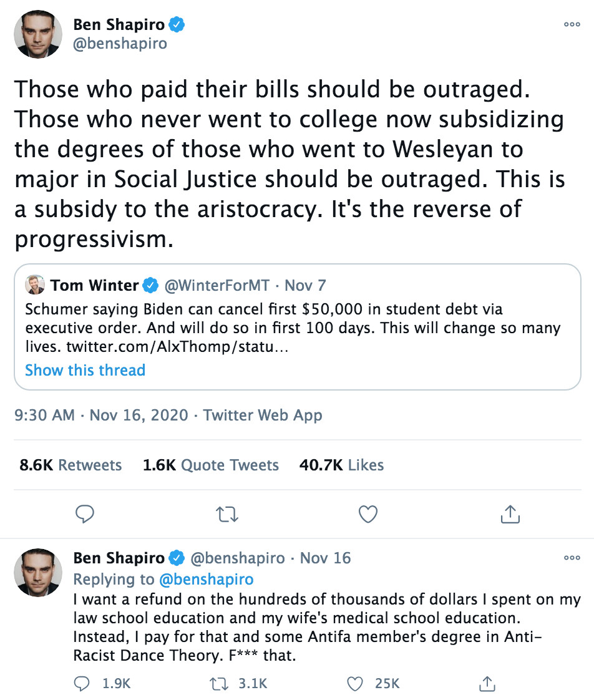Like the reply tweet with 25K likes
The height and width of the screenshot is (700, 594).
click(355, 684)
